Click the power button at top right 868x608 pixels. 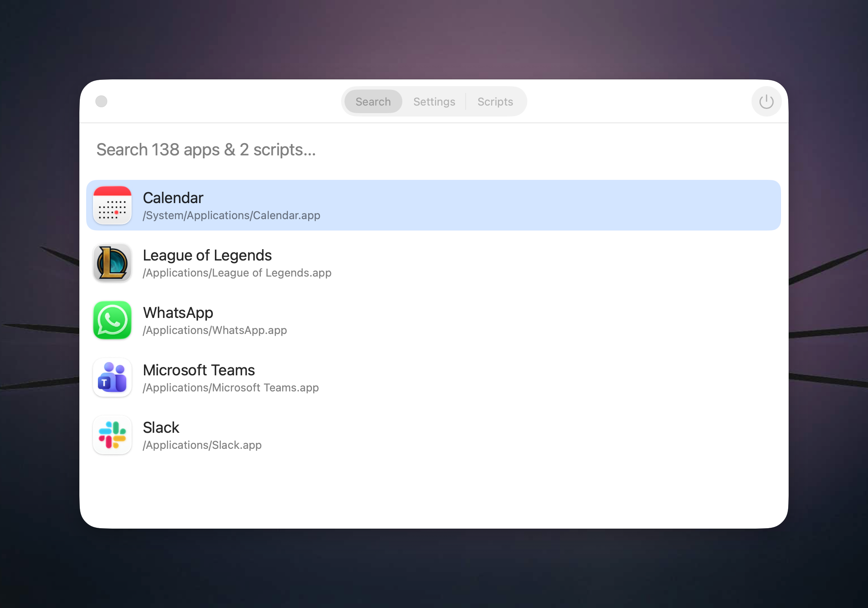766,101
